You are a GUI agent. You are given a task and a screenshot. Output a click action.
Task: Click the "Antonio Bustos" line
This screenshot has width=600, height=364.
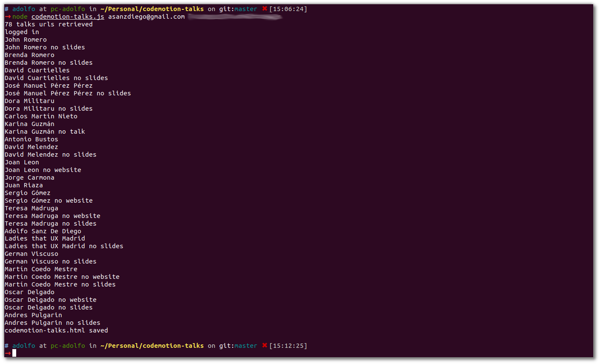pos(32,139)
